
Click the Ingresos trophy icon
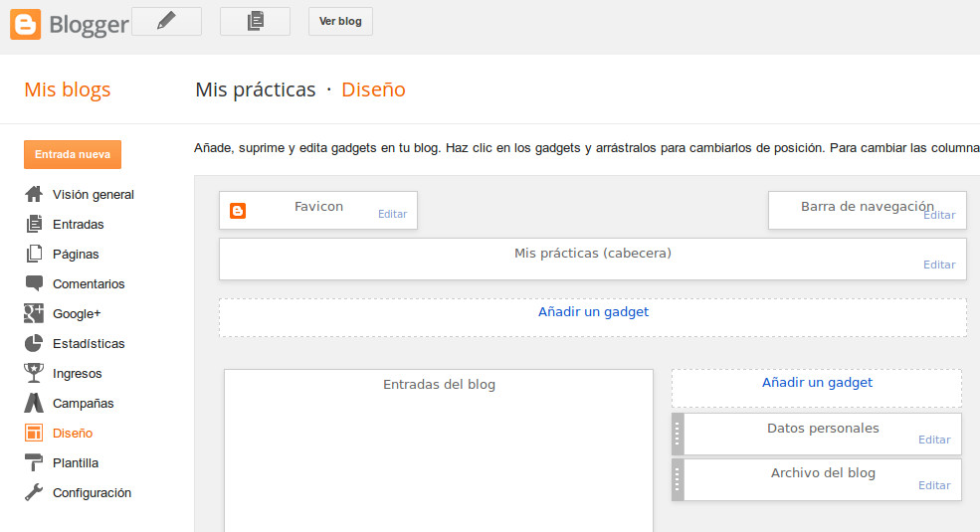34,373
